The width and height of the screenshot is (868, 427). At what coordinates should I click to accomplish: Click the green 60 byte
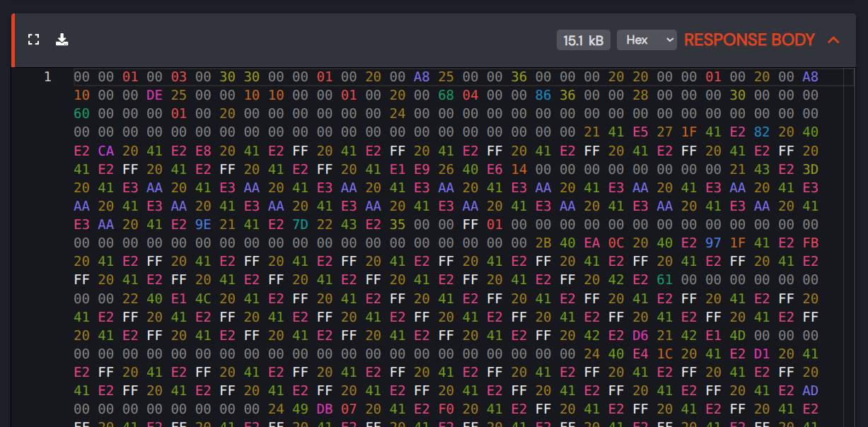click(81, 113)
